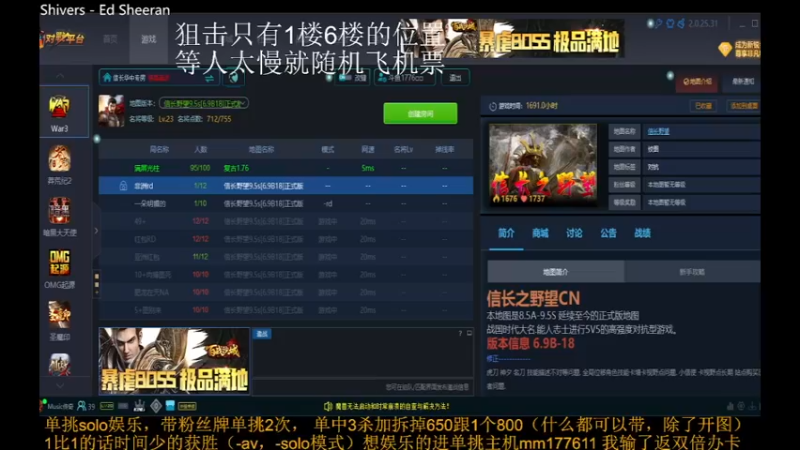Click the diamond badge icon in status bar

click(156, 406)
